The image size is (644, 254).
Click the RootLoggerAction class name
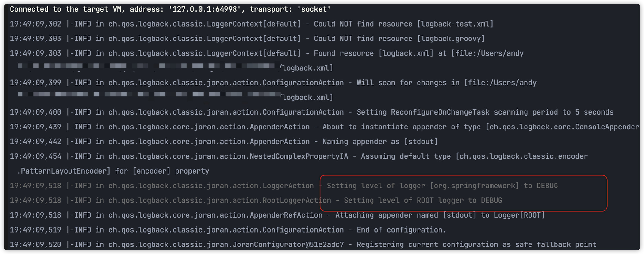point(296,200)
